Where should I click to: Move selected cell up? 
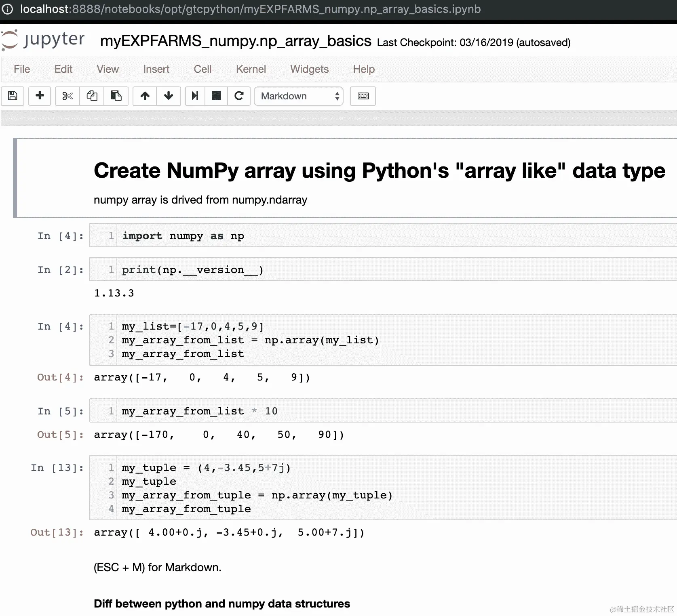pos(145,96)
